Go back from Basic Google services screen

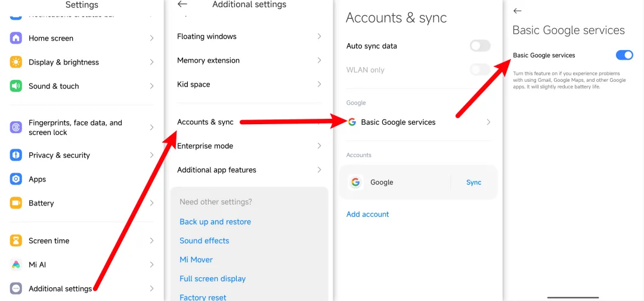(518, 11)
